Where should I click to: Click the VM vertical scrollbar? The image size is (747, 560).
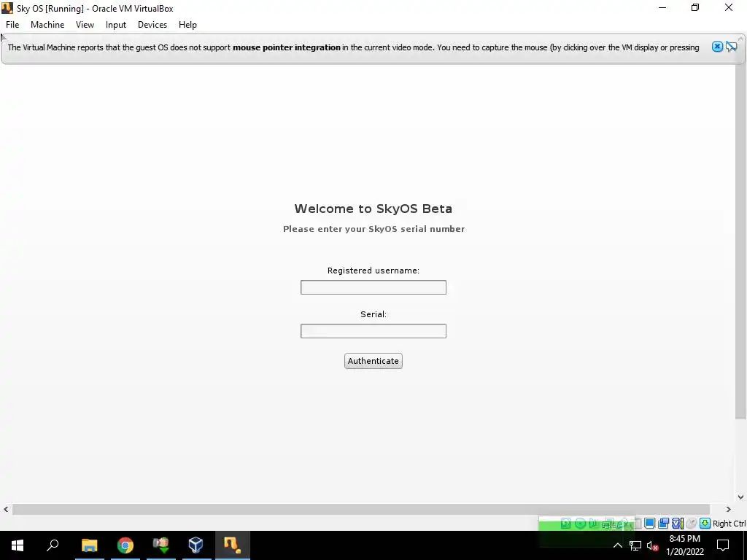coord(740,242)
